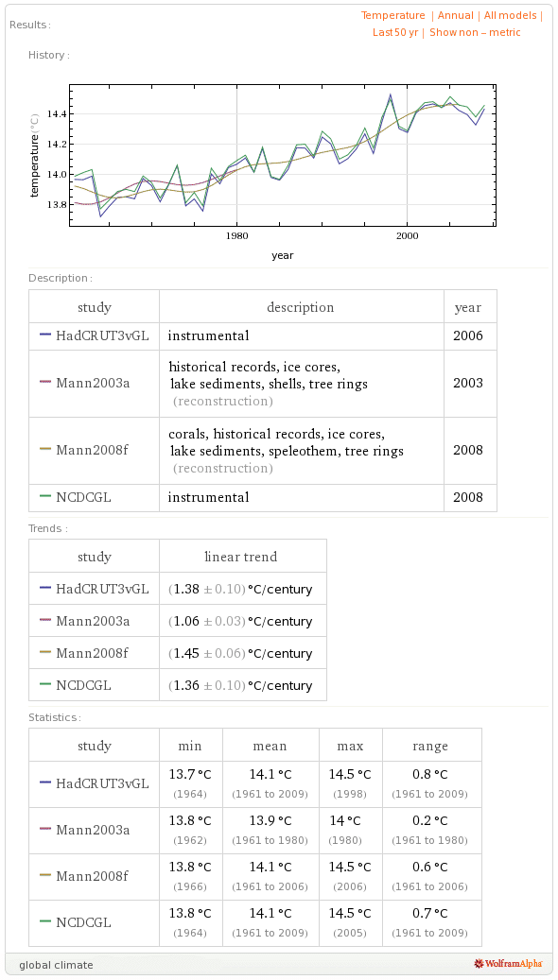This screenshot has width=558, height=980.
Task: Click year 2003 in the Description table
Action: (468, 383)
